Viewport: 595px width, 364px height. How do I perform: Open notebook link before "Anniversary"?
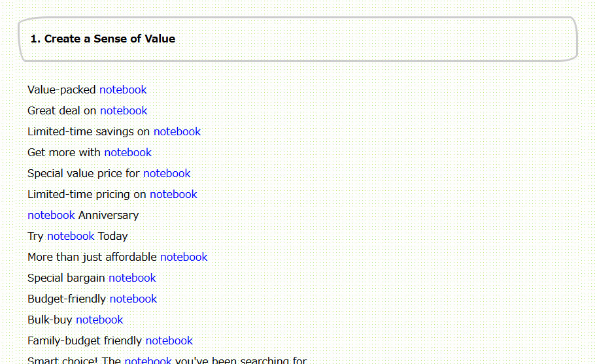(x=51, y=215)
